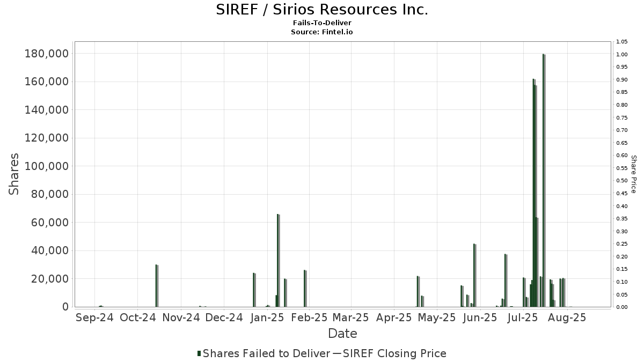
Task: Click the 140,000 y-axis label
Action: [x=46, y=110]
